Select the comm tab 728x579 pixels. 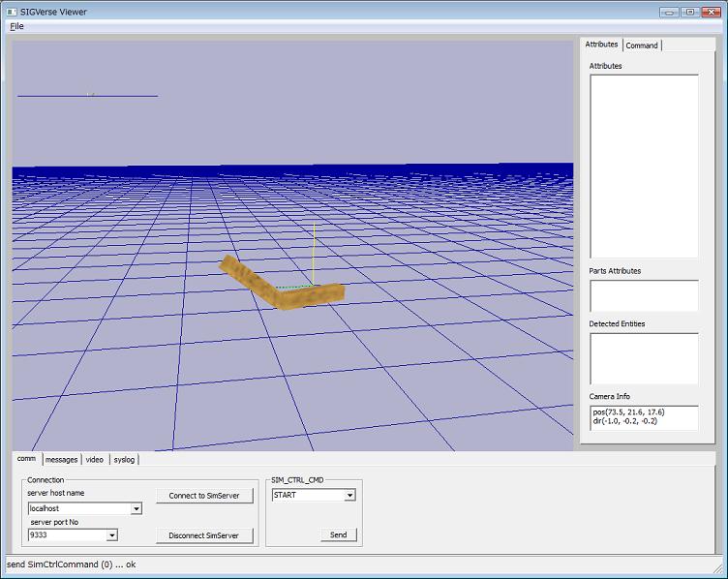click(26, 459)
